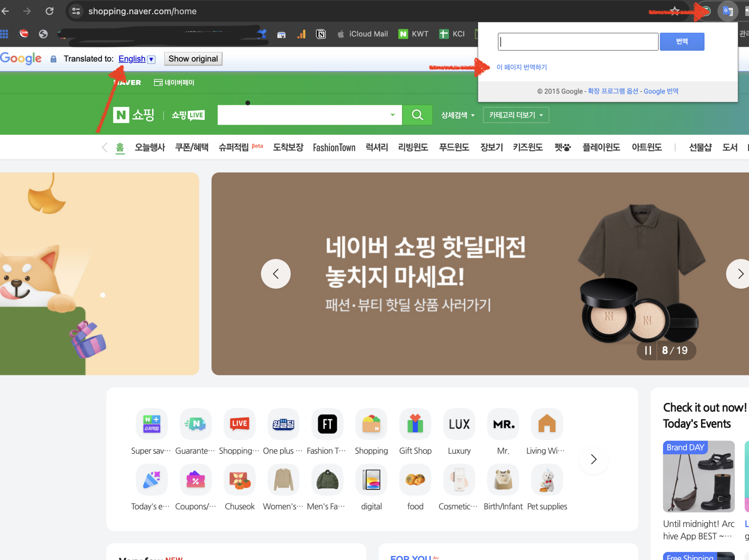Open the Gift Shop category icon
749x560 pixels.
click(415, 424)
